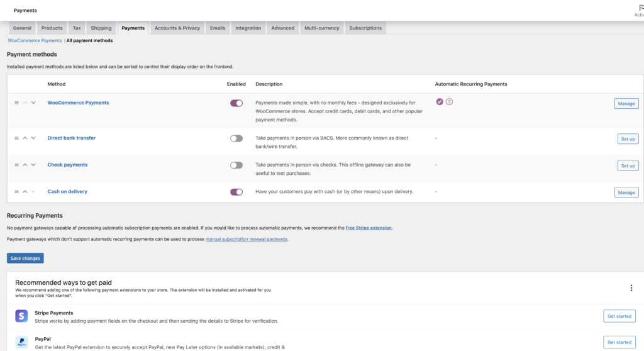This screenshot has width=644, height=351.
Task: Enable the Direct bank transfer toggle
Action: [x=236, y=138]
